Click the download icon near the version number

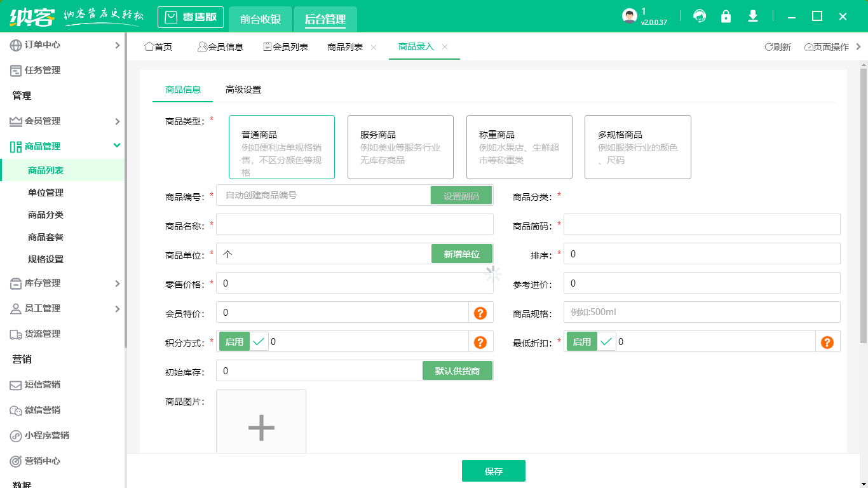coord(752,17)
